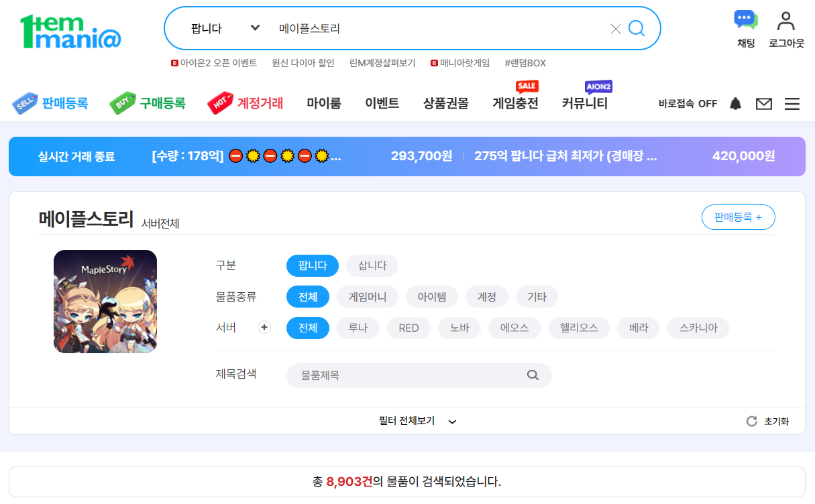This screenshot has width=815, height=504.
Task: Open the mail envelope icon
Action: pos(764,104)
